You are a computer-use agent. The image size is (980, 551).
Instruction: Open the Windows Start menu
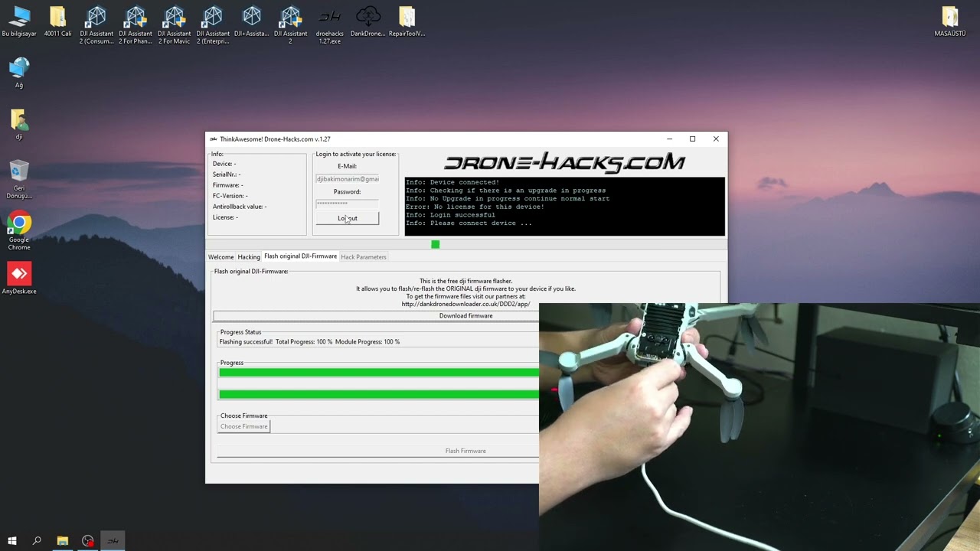click(x=12, y=541)
